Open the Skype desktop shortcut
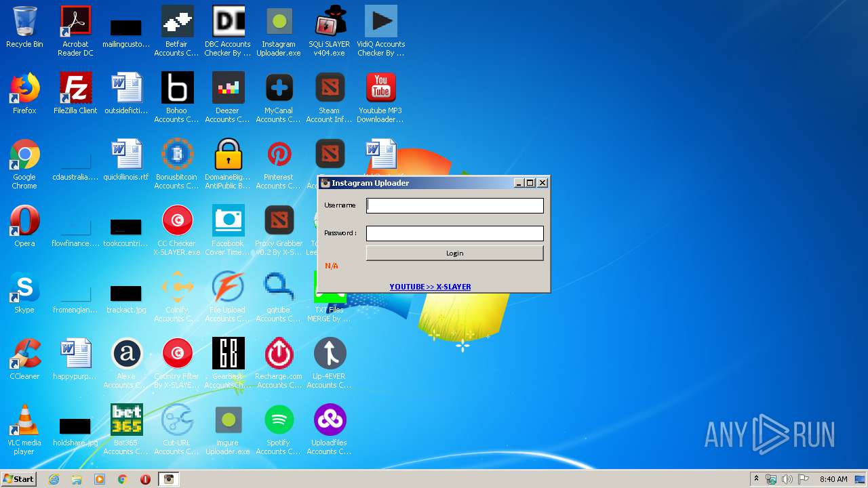The height and width of the screenshot is (488, 868). [24, 293]
